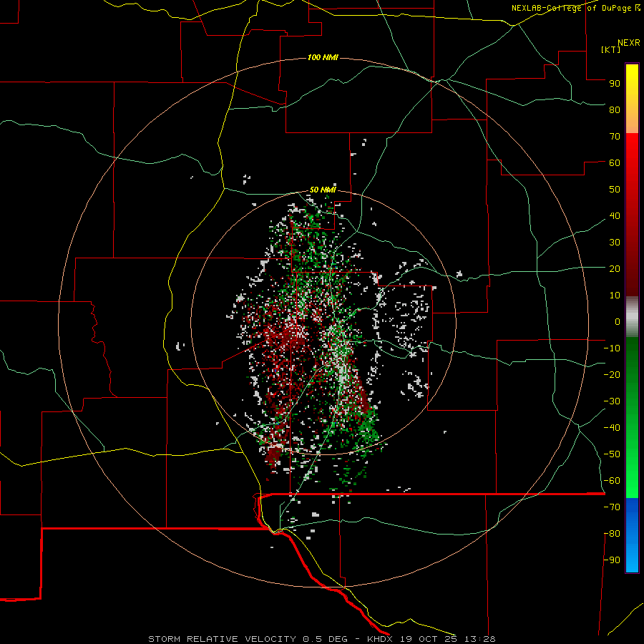This screenshot has width=644, height=644.
Task: Click the -30 scale value
Action: pos(612,401)
